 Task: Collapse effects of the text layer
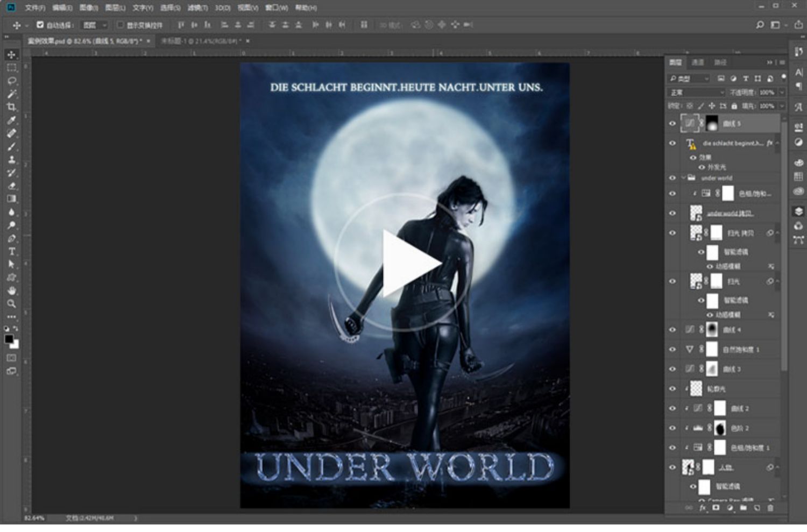coord(778,144)
